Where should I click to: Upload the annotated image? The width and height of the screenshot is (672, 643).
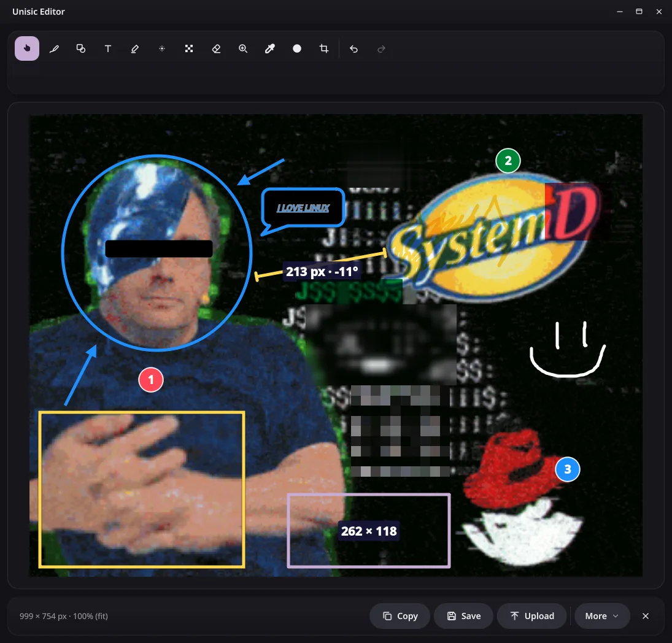tap(532, 616)
